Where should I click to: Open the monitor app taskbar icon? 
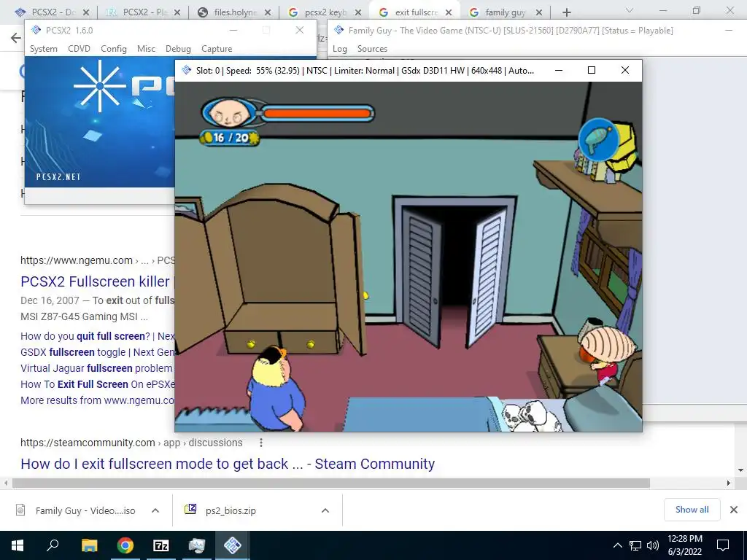tap(197, 545)
